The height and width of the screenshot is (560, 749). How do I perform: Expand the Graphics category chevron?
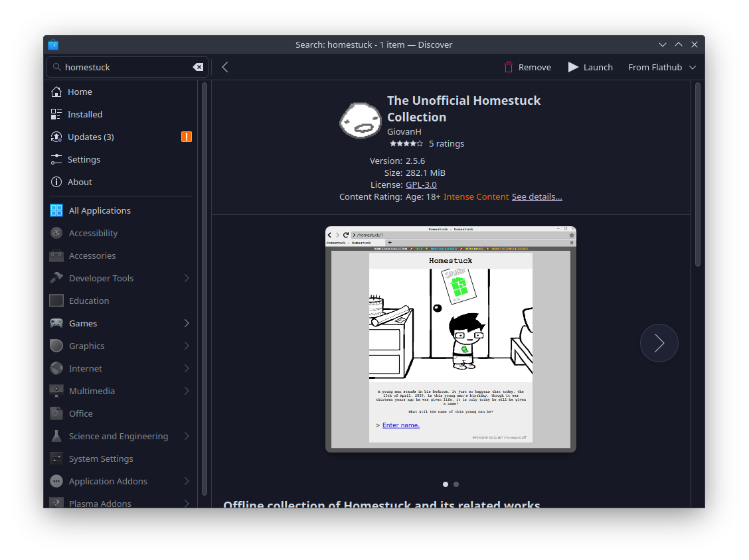coord(187,346)
